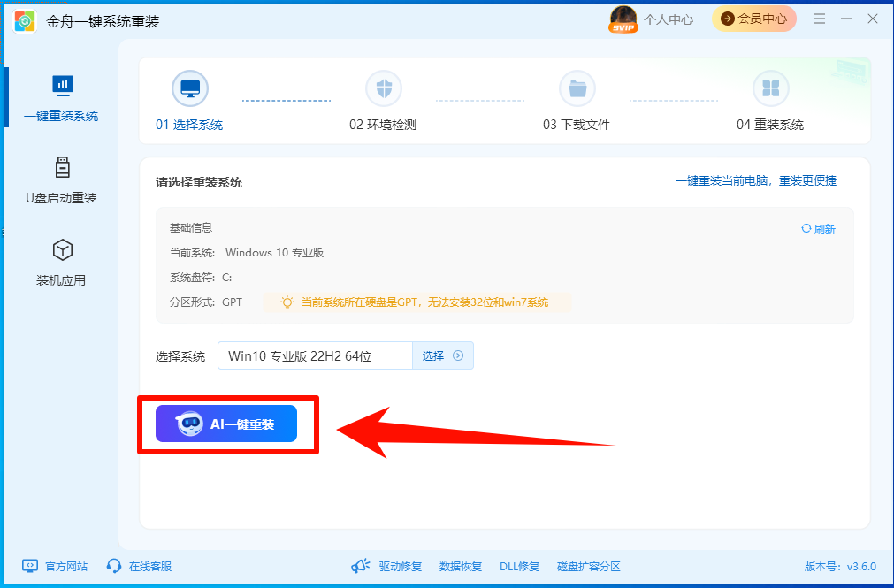Click 一键重装当前电脑，重装更便捷 link
Screen dimensions: 894x588
coord(756,180)
